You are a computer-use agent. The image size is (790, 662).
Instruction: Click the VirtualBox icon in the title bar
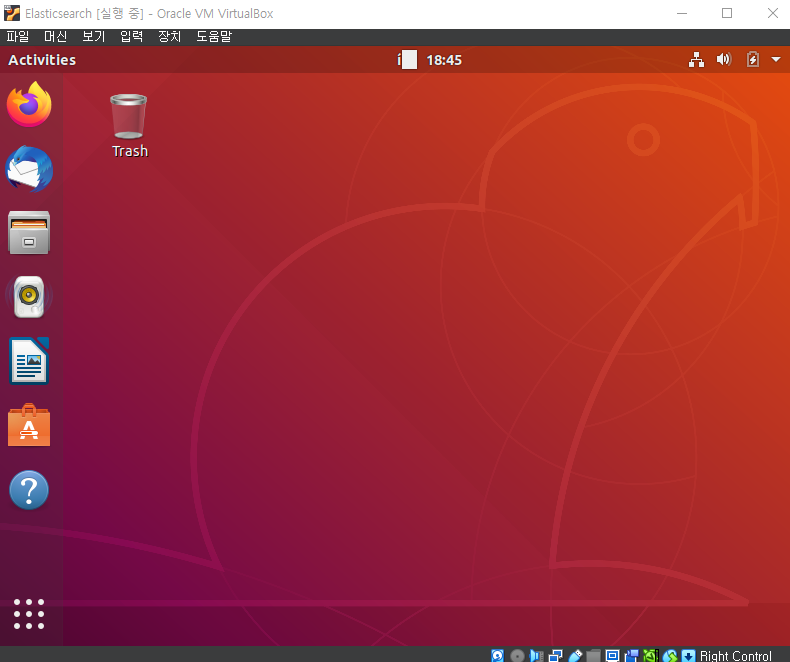coord(12,13)
